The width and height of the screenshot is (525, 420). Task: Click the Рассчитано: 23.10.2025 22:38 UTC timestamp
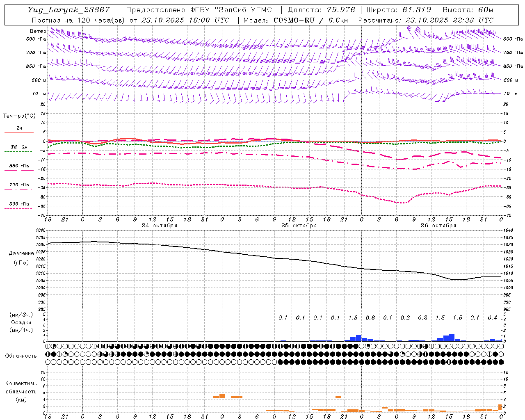click(426, 20)
